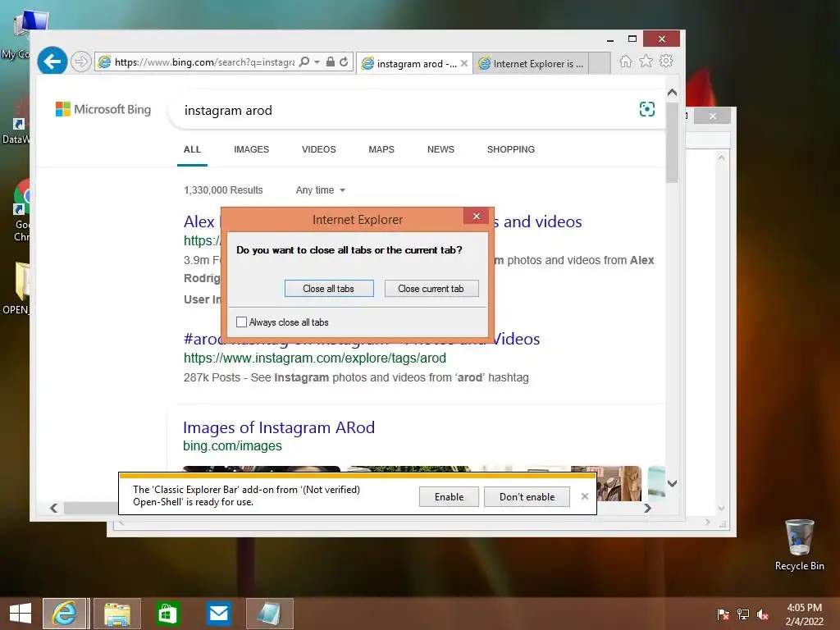This screenshot has width=840, height=630.
Task: Open the MAPS tab
Action: tap(381, 149)
